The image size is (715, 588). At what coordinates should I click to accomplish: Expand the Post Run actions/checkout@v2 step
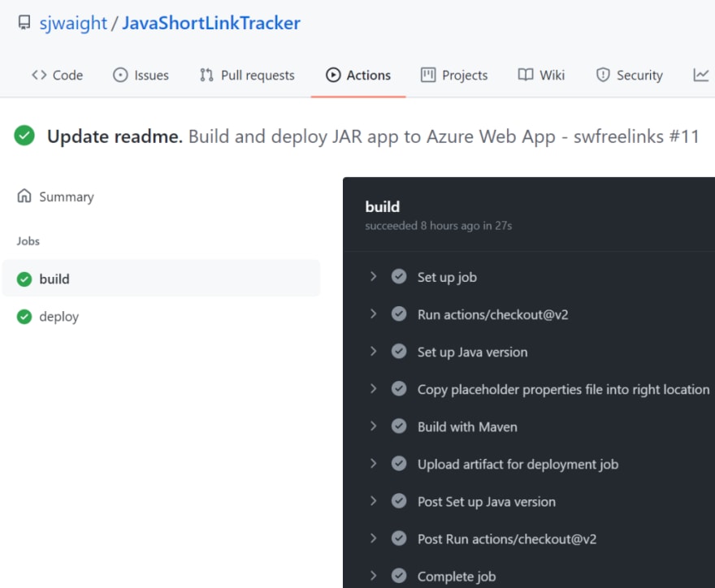pos(373,538)
